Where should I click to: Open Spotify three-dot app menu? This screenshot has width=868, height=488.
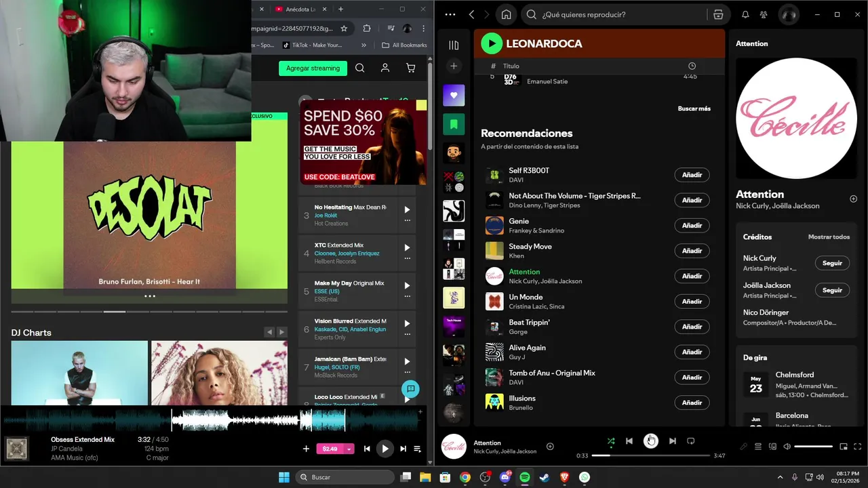450,14
